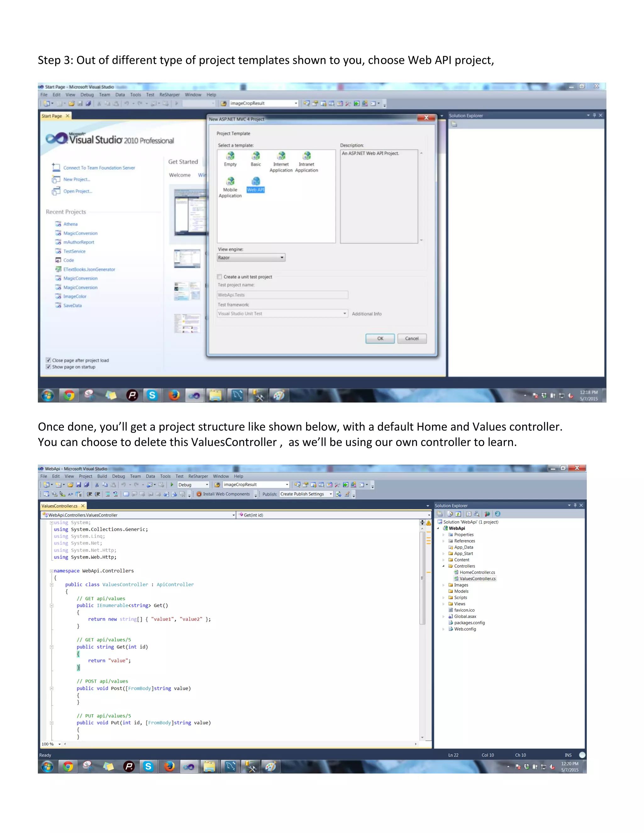This screenshot has width=644, height=833.
Task: Open Build menu in WebApi window
Action: (x=102, y=476)
